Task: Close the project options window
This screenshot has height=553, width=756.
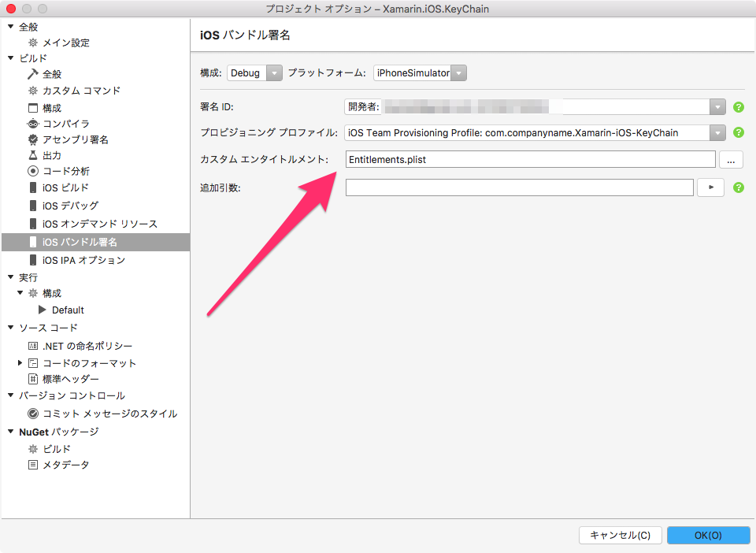Action: 10,9
